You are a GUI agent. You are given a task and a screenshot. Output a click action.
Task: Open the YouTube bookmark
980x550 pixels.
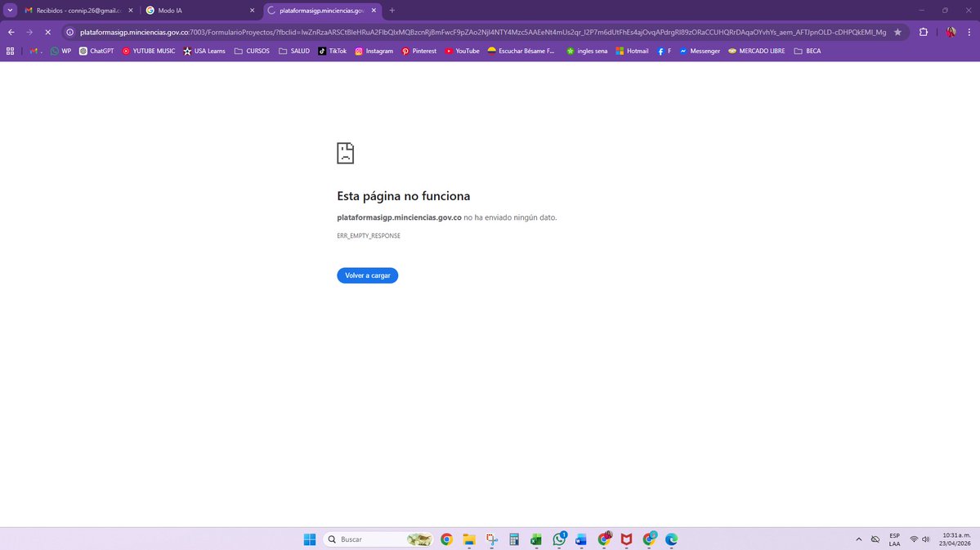(x=462, y=51)
